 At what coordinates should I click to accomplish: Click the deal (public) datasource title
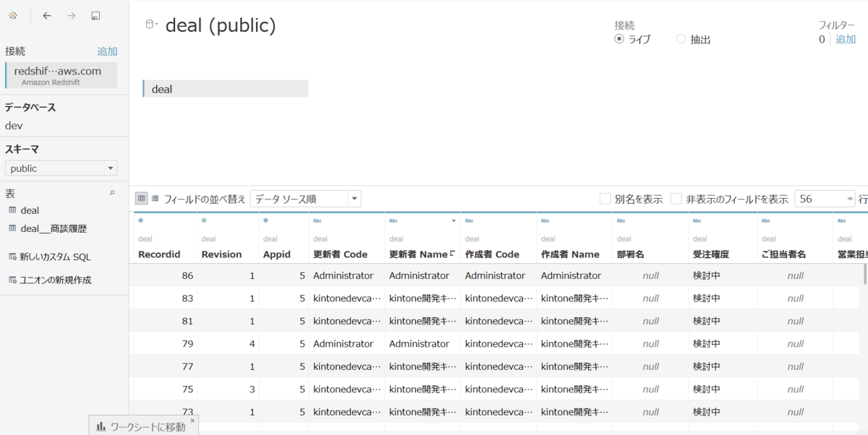pos(221,26)
